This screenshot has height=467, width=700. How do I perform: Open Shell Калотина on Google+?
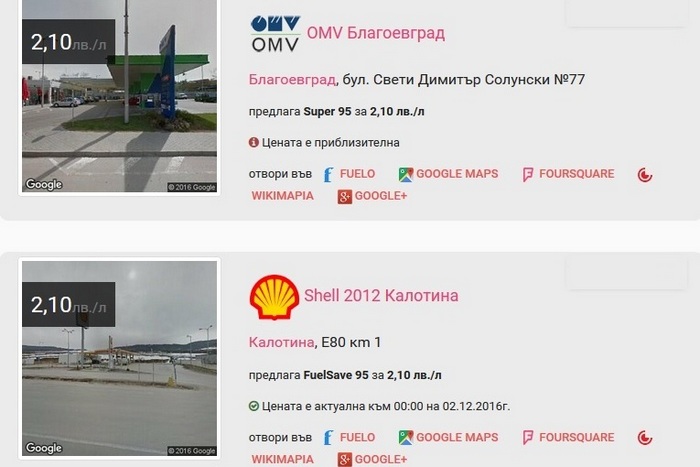click(372, 459)
